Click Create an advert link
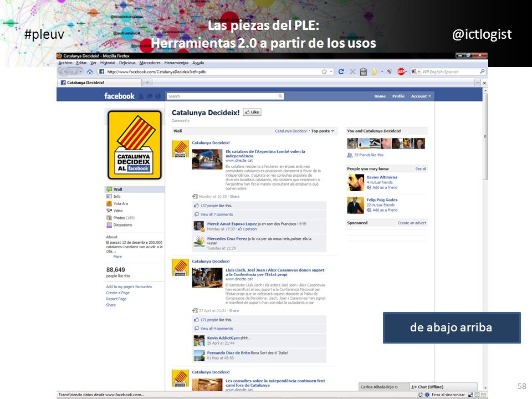532x399 pixels. coord(412,223)
